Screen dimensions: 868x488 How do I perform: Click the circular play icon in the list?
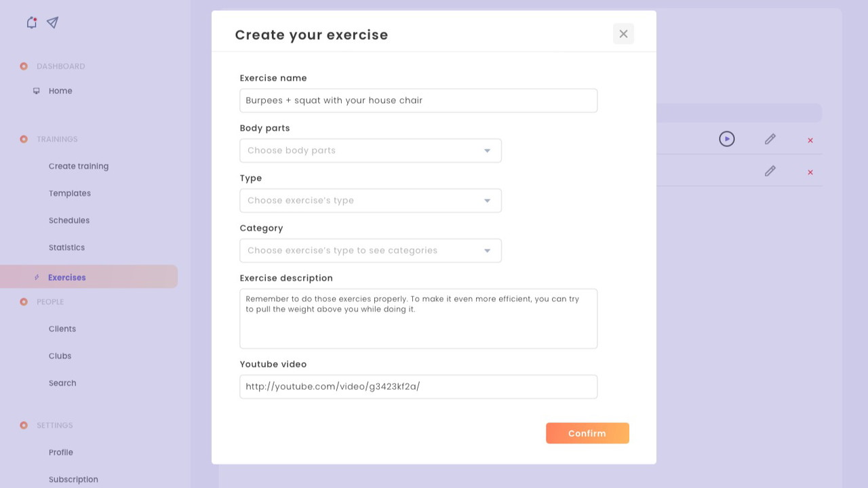pyautogui.click(x=726, y=139)
